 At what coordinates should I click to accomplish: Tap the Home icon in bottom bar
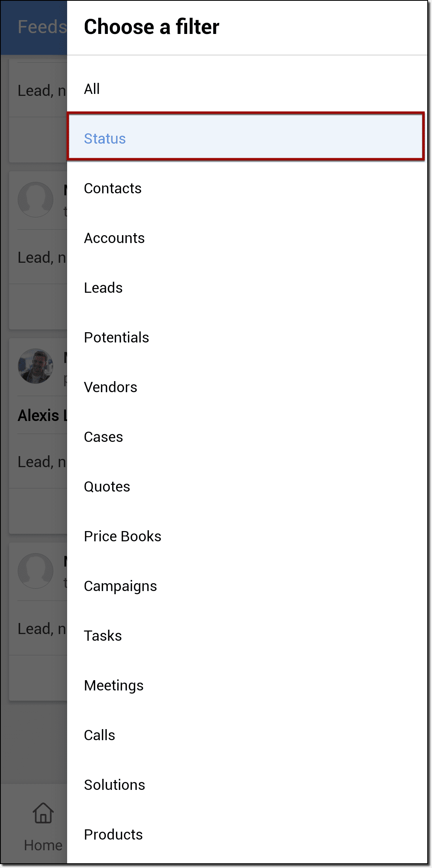(x=43, y=814)
